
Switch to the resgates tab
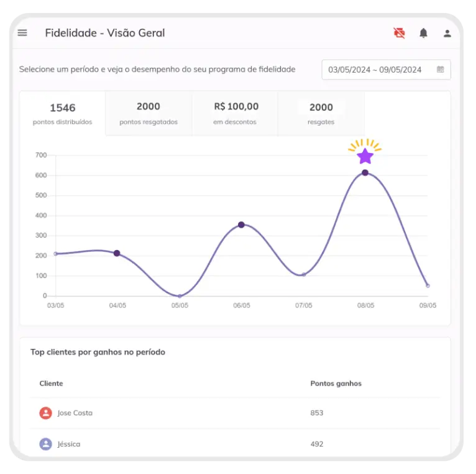(321, 113)
